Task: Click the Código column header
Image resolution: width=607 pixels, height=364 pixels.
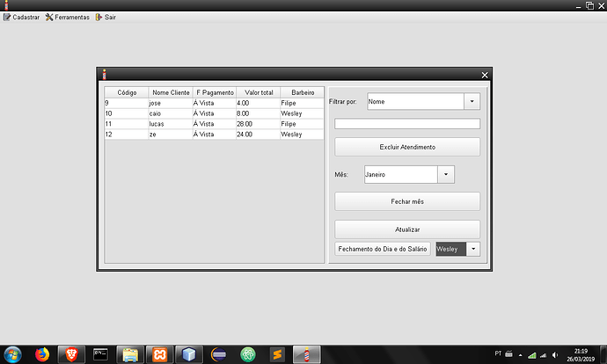Action: click(x=127, y=92)
